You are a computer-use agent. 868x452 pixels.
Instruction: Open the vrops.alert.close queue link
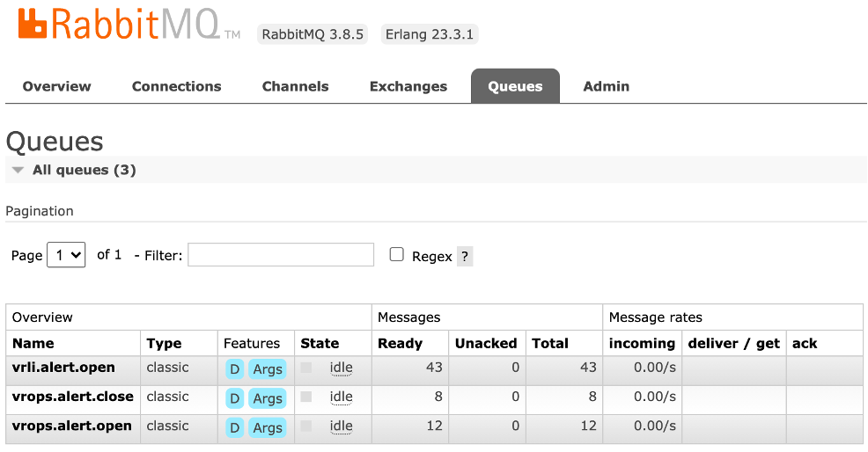72,397
